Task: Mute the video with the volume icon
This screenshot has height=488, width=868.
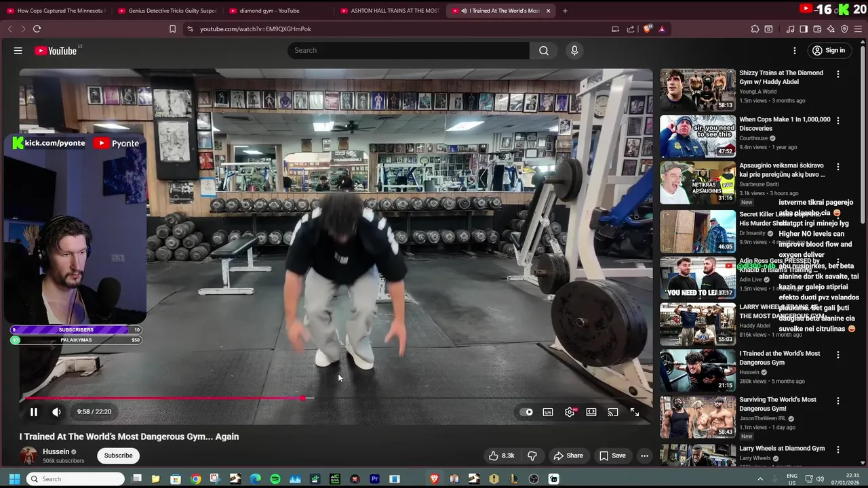Action: tap(56, 411)
